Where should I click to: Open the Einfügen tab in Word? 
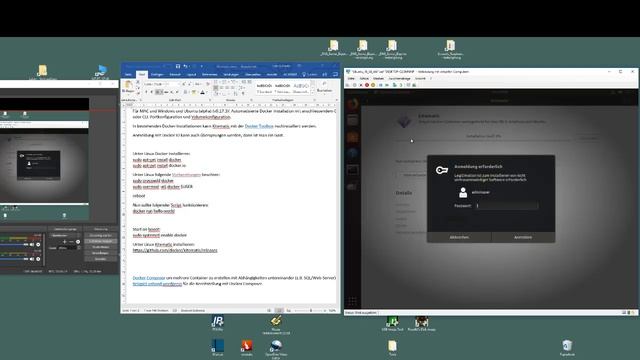(157, 74)
